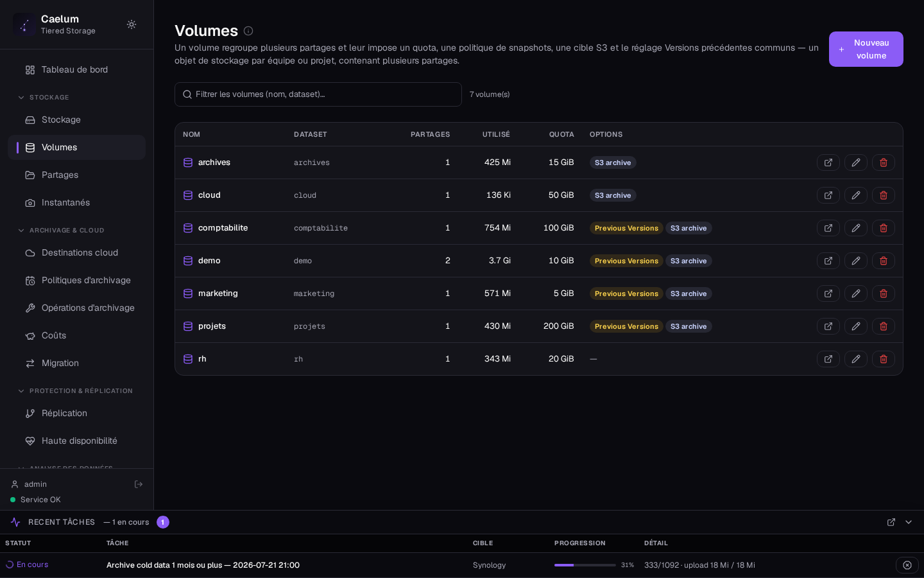
Task: Open the Stockage page
Action: click(76, 119)
